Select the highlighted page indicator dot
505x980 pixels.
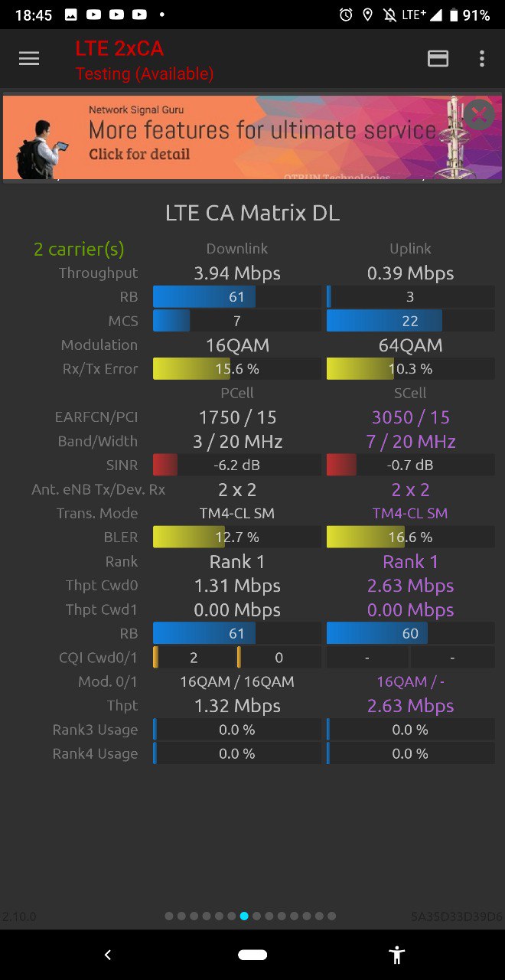(x=244, y=916)
